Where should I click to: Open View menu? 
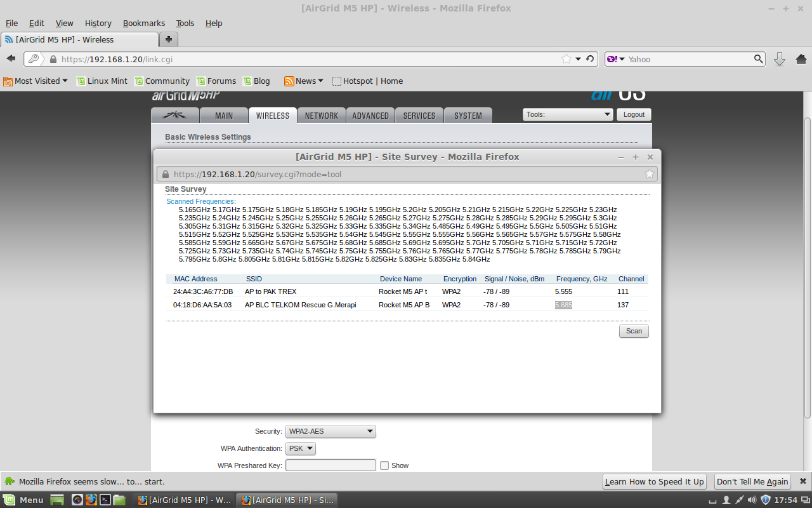(x=64, y=23)
